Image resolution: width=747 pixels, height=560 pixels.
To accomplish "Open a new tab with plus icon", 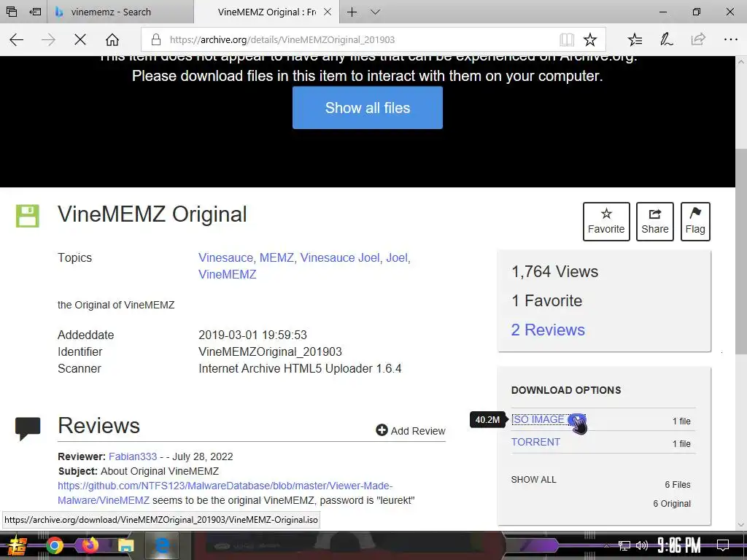I will pos(352,12).
